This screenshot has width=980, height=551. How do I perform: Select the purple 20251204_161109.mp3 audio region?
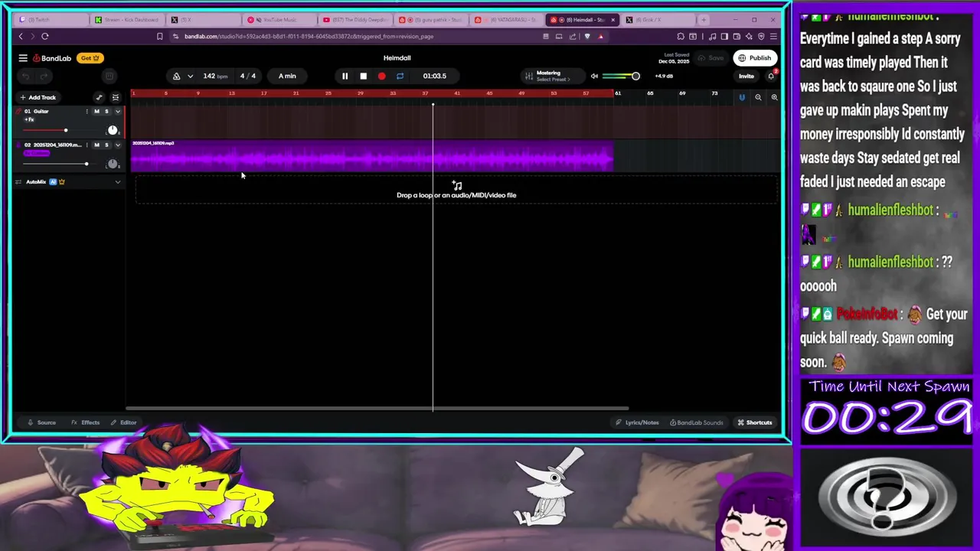372,155
